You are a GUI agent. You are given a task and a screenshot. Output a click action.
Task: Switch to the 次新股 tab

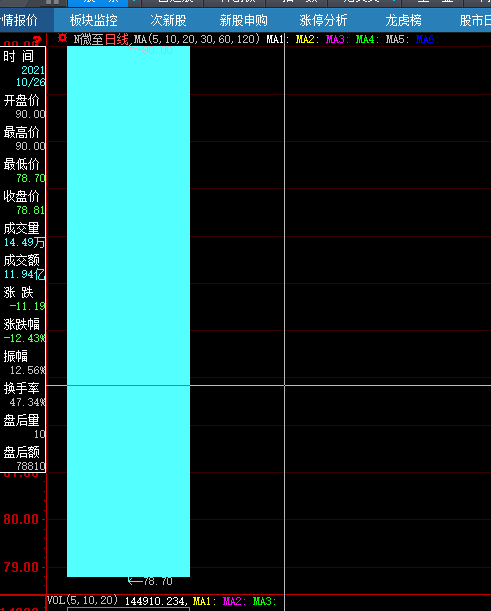point(168,20)
